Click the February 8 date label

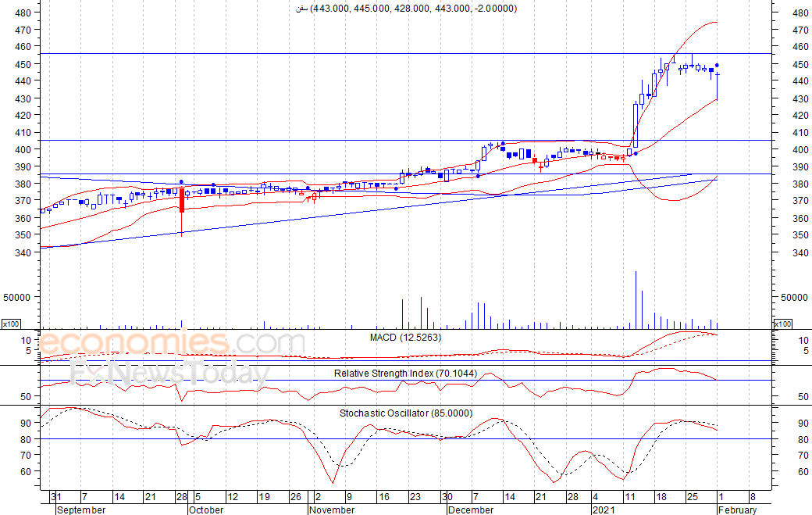(x=753, y=497)
